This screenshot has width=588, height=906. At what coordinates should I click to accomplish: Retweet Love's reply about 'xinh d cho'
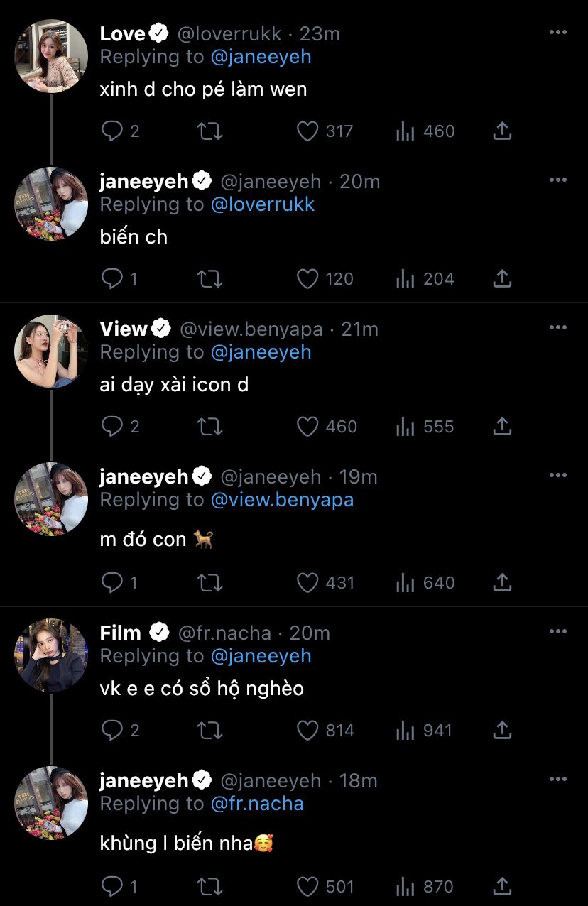(209, 131)
